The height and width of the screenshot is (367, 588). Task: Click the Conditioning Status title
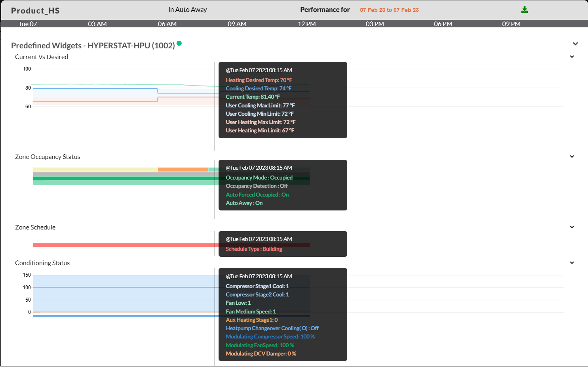point(42,263)
